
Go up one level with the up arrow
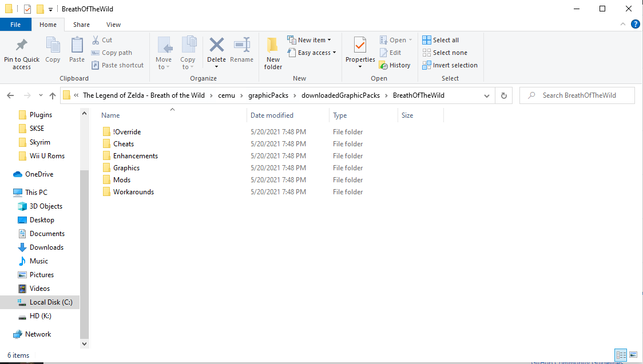(x=52, y=95)
